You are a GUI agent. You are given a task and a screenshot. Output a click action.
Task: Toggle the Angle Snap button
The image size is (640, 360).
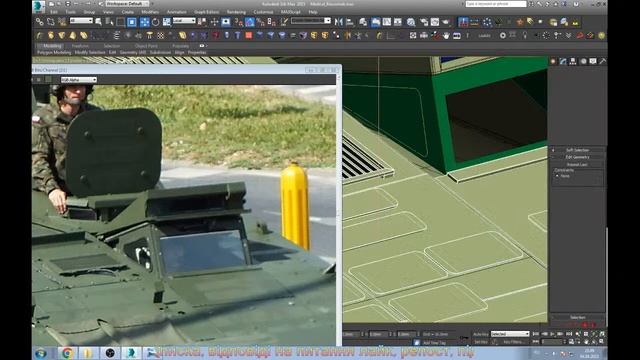coord(250,22)
